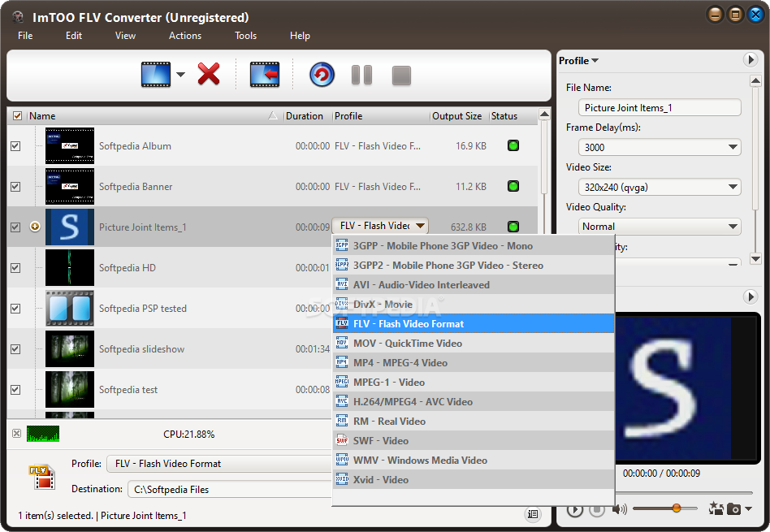This screenshot has height=532, width=770.
Task: Uncheck the Picture Joint Items_1 checkbox
Action: pos(15,227)
